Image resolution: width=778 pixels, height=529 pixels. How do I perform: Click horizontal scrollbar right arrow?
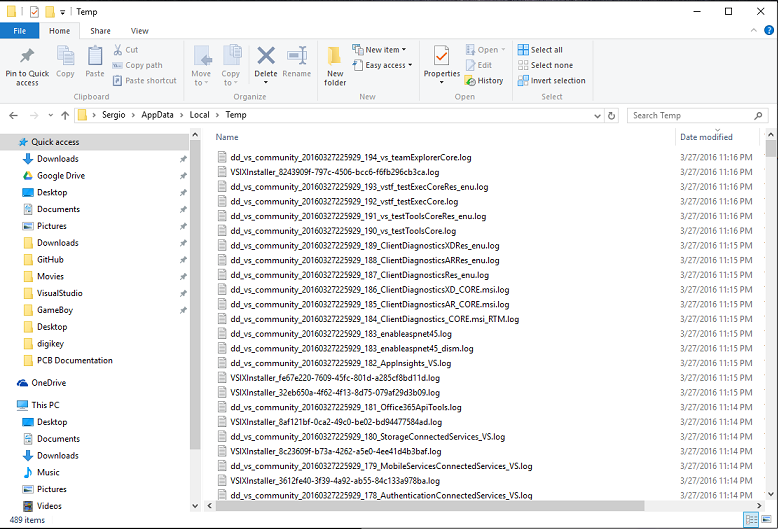click(x=759, y=506)
